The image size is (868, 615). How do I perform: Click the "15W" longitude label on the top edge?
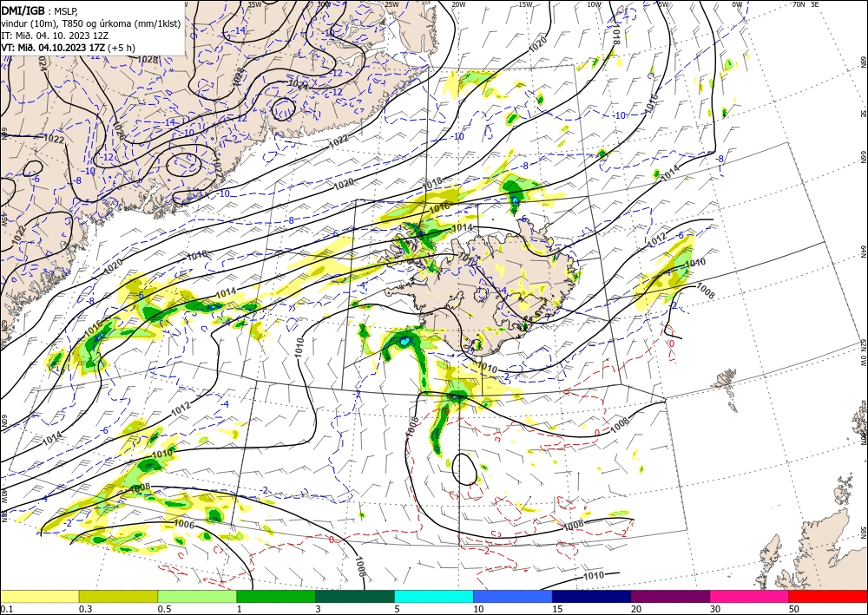point(526,3)
